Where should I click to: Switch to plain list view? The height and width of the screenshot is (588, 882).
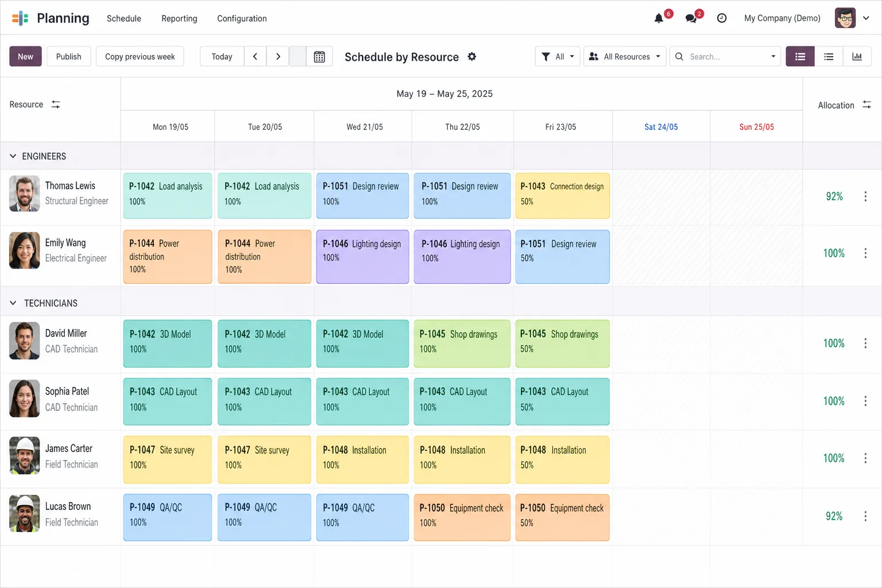tap(829, 56)
